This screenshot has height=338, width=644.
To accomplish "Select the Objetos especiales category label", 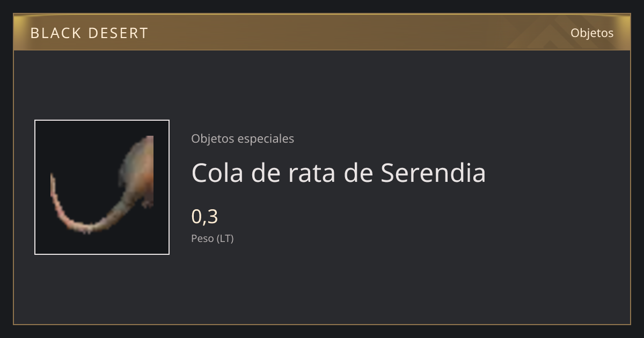I will click(243, 138).
